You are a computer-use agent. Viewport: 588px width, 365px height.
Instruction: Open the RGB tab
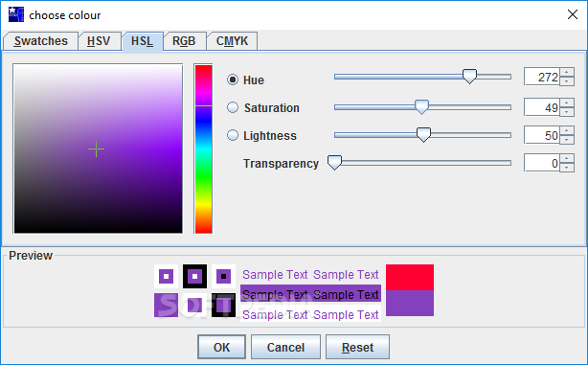pos(184,41)
